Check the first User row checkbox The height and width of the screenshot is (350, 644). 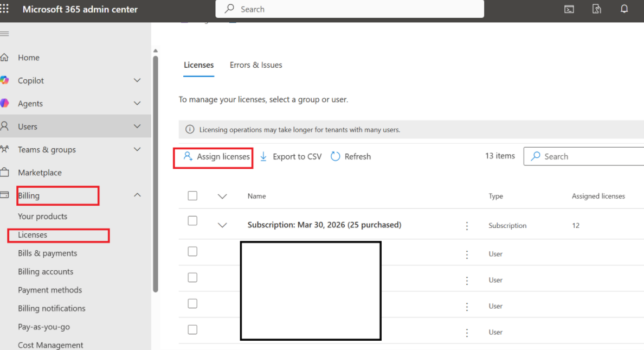click(x=192, y=251)
